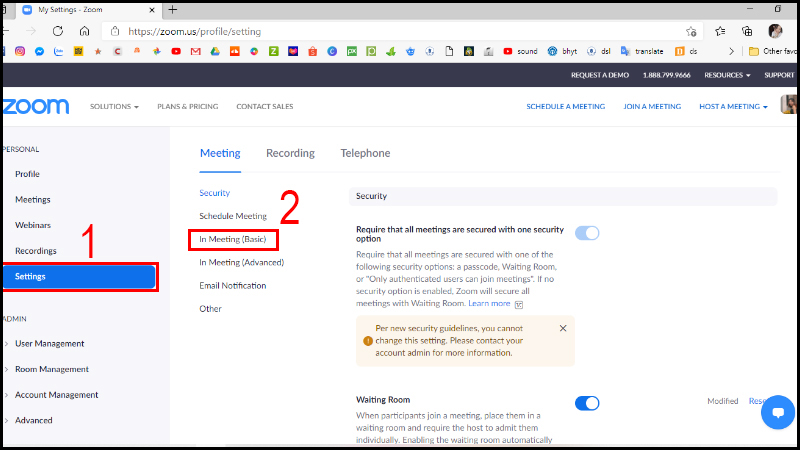Open the Other favorites folder

(772, 51)
